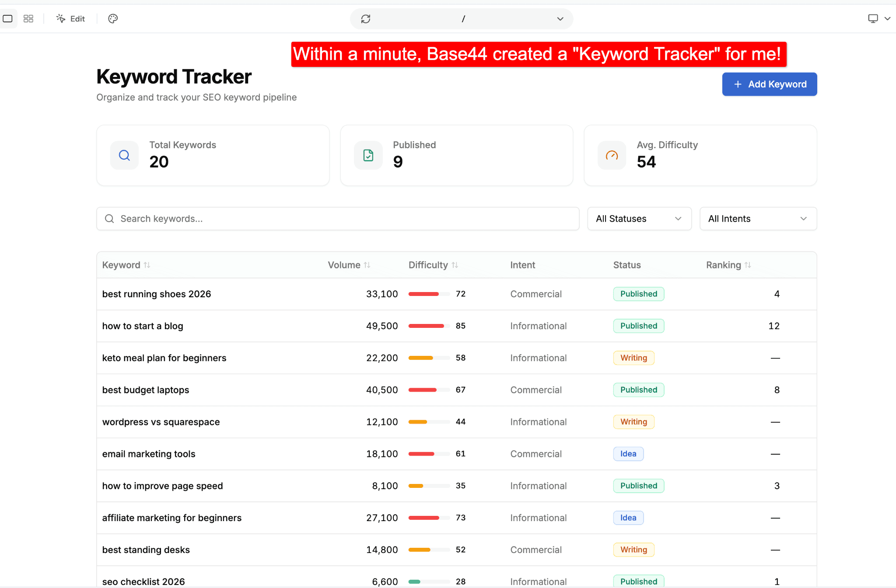Sort by the Difficulty column header
This screenshot has width=896, height=588.
coord(433,265)
